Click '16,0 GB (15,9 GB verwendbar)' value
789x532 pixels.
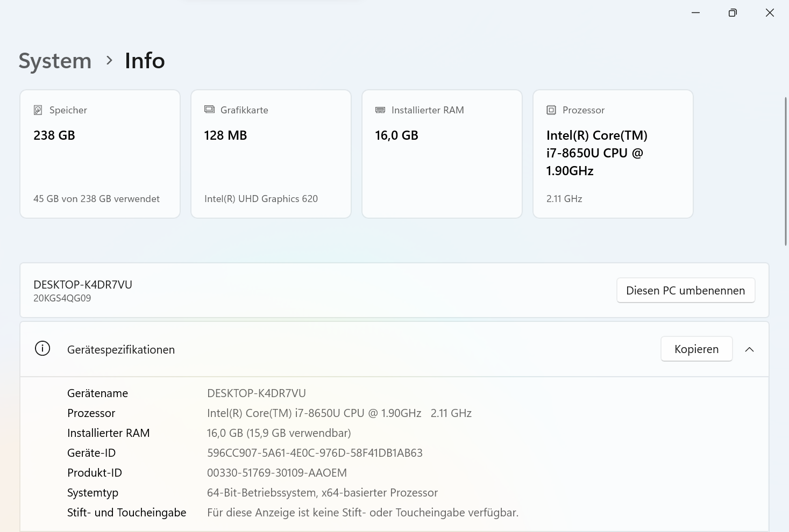(x=279, y=433)
